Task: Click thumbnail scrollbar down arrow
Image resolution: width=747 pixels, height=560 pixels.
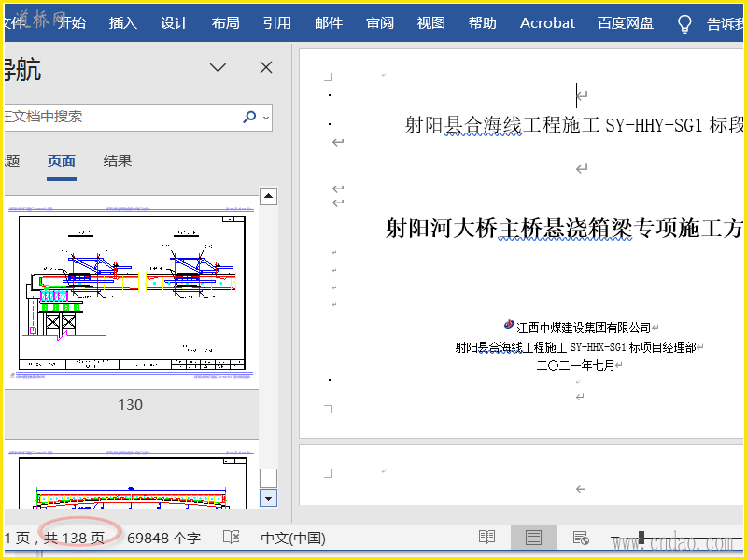Action: (x=268, y=498)
